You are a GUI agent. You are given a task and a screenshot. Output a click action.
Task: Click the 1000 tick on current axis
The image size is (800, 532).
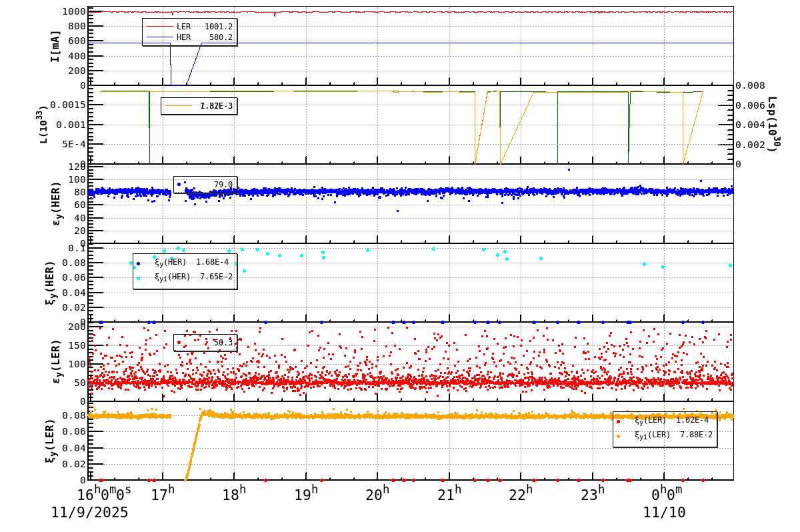73,11
